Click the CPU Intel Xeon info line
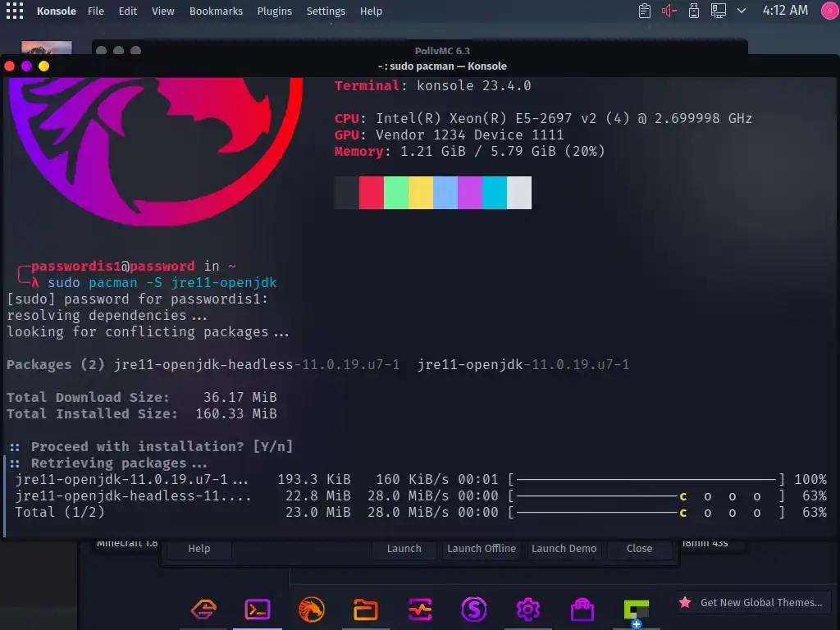The width and height of the screenshot is (840, 630). pos(543,118)
